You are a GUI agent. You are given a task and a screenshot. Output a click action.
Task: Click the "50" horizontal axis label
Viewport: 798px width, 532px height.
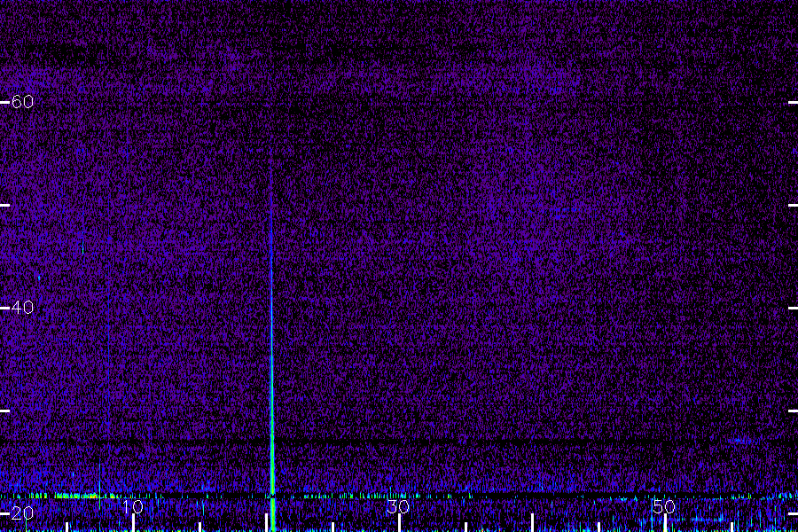[x=664, y=507]
